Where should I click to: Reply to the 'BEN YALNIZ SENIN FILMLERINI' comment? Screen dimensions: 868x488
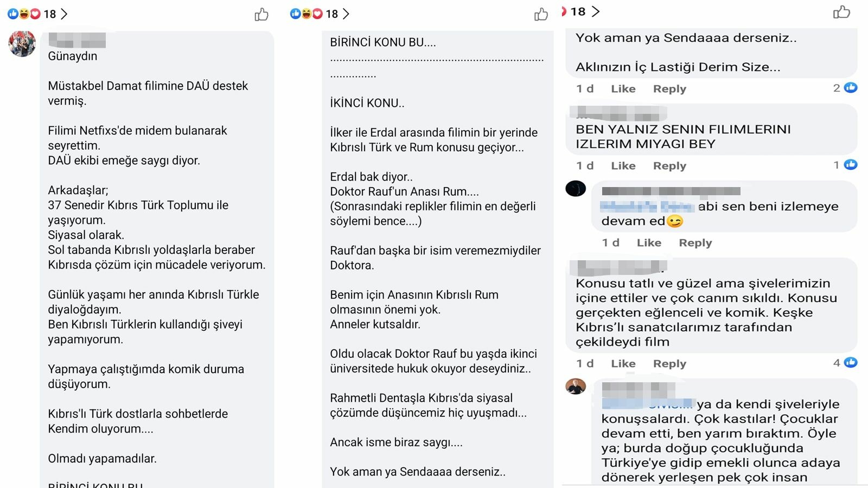669,166
